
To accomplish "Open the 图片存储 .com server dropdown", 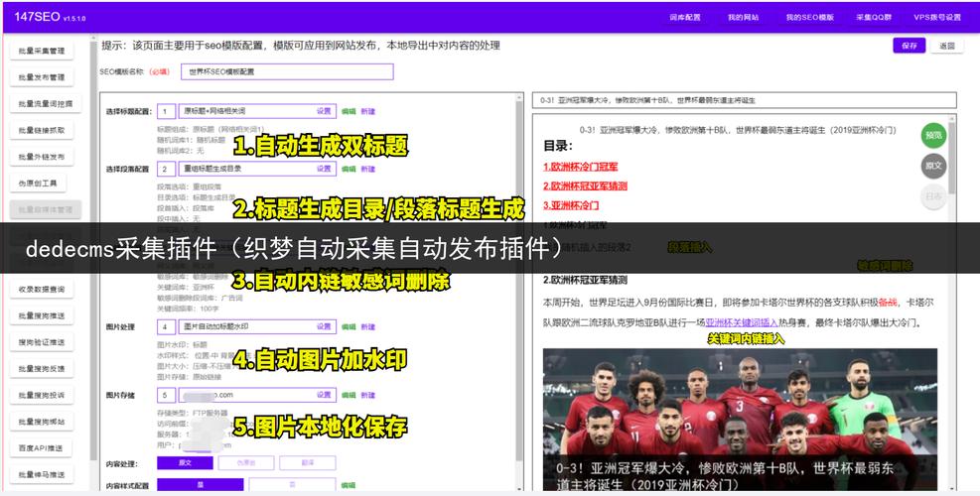I will (x=257, y=395).
